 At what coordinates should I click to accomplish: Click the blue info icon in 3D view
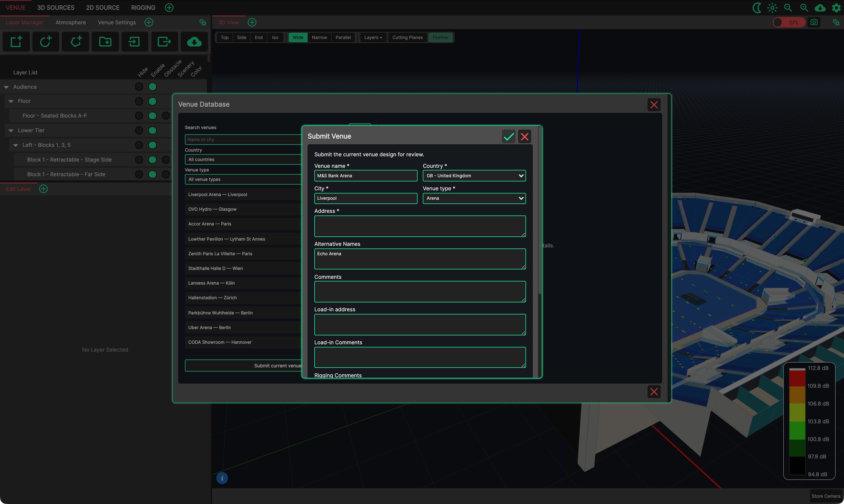coord(222,478)
